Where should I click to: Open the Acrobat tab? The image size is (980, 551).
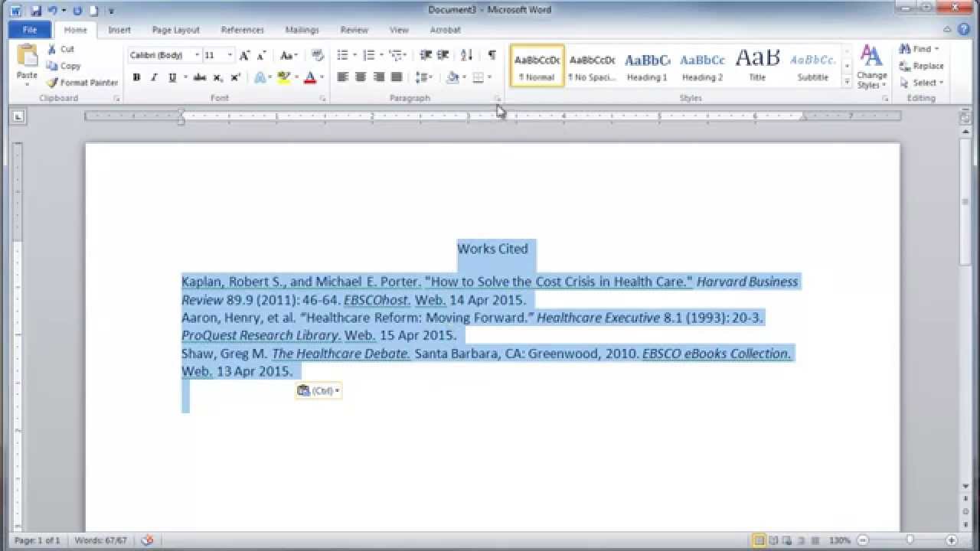click(445, 30)
